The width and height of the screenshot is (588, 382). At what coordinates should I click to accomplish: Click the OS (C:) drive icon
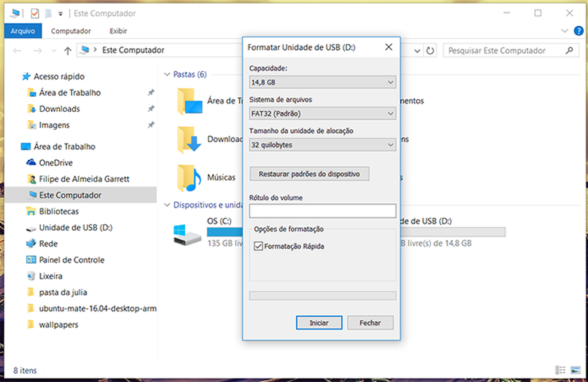tap(187, 234)
